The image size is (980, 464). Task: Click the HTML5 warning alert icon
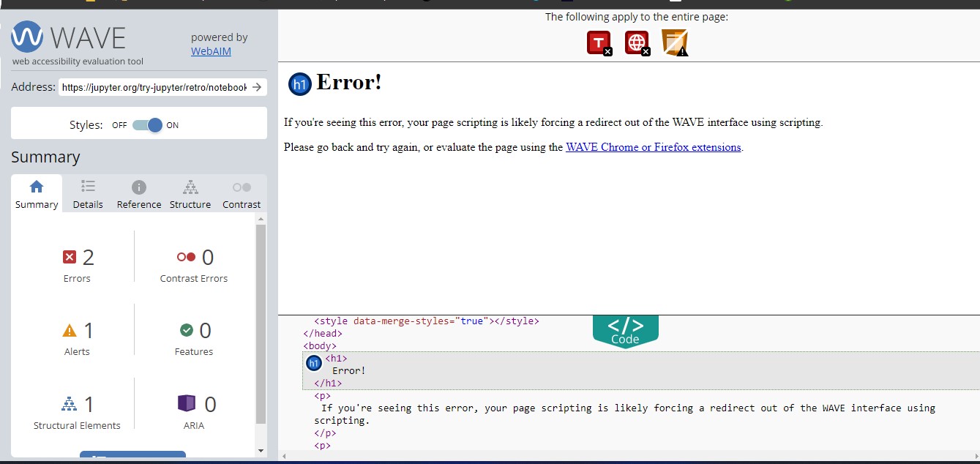pyautogui.click(x=675, y=42)
